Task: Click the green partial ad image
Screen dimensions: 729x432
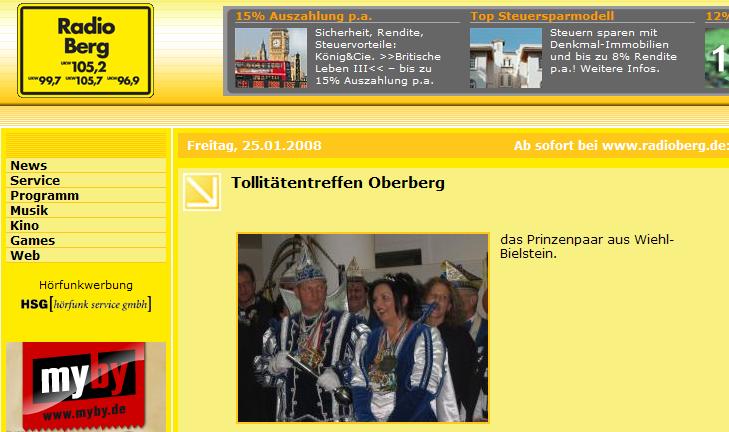Action: 717,58
